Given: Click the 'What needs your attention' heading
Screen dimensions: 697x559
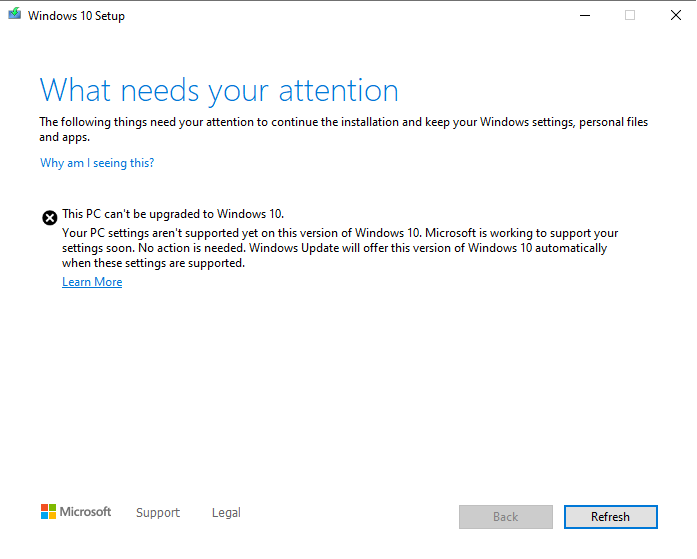Looking at the screenshot, I should [219, 91].
